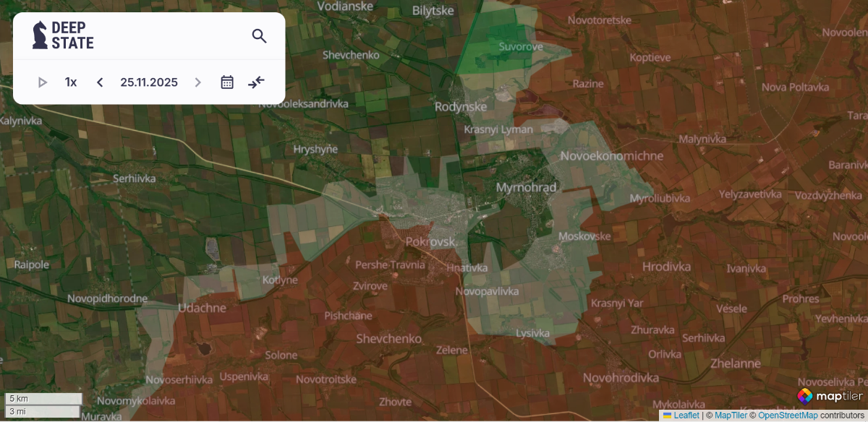The width and height of the screenshot is (868, 422).
Task: Go to the previous date arrow
Action: point(100,82)
